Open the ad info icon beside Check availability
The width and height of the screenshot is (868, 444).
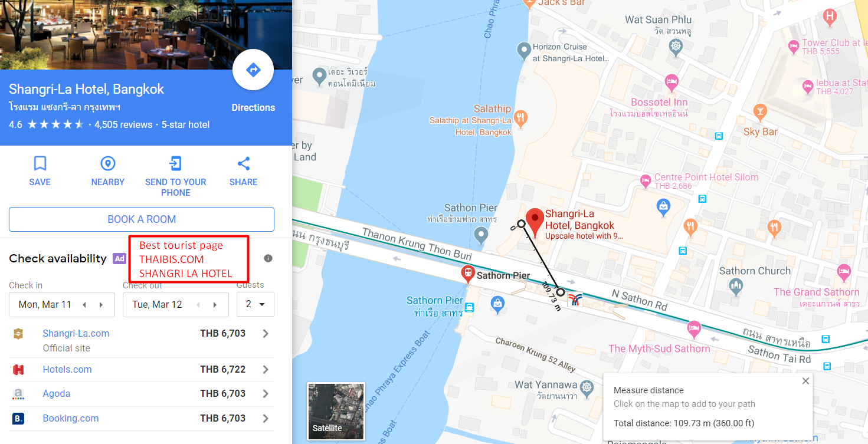268,258
